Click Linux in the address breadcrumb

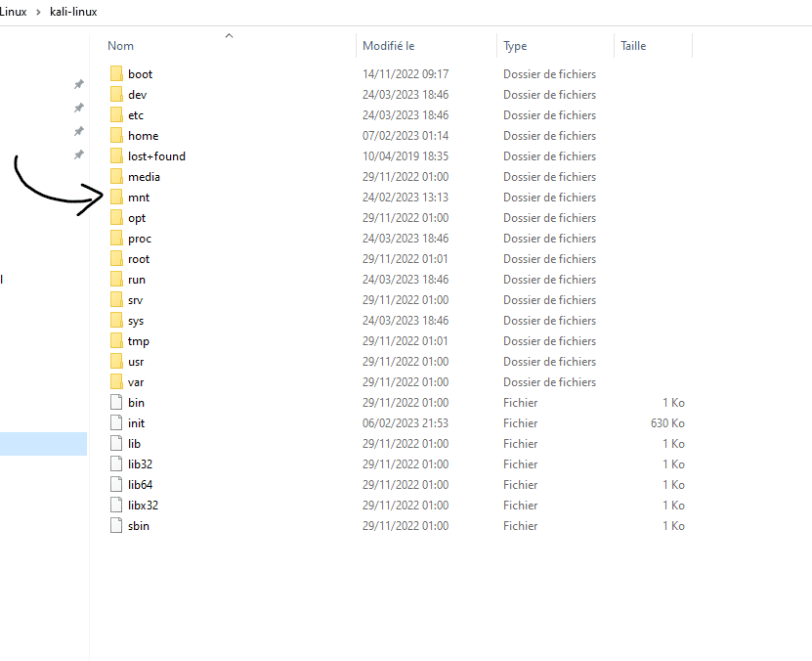[13, 12]
